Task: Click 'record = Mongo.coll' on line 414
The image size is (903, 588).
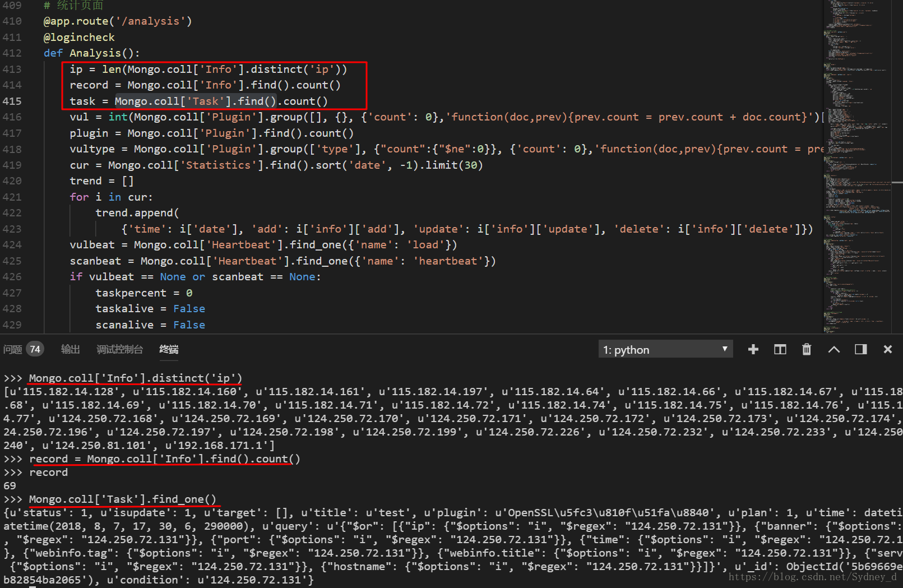Action: coord(205,85)
